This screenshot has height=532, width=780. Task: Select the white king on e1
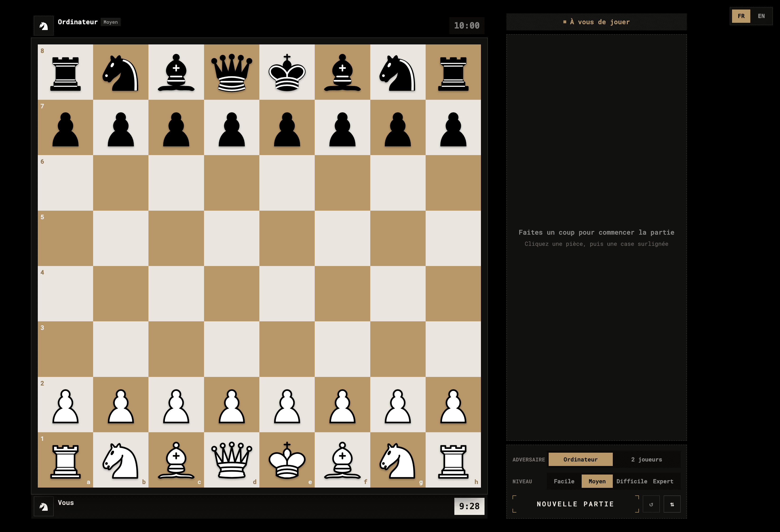287,460
